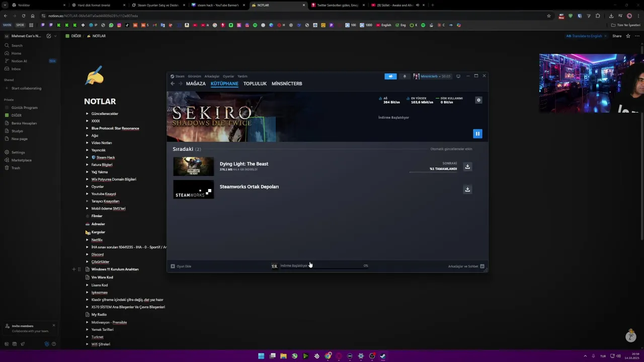Open the Görünüm menu in Steam

[194, 76]
